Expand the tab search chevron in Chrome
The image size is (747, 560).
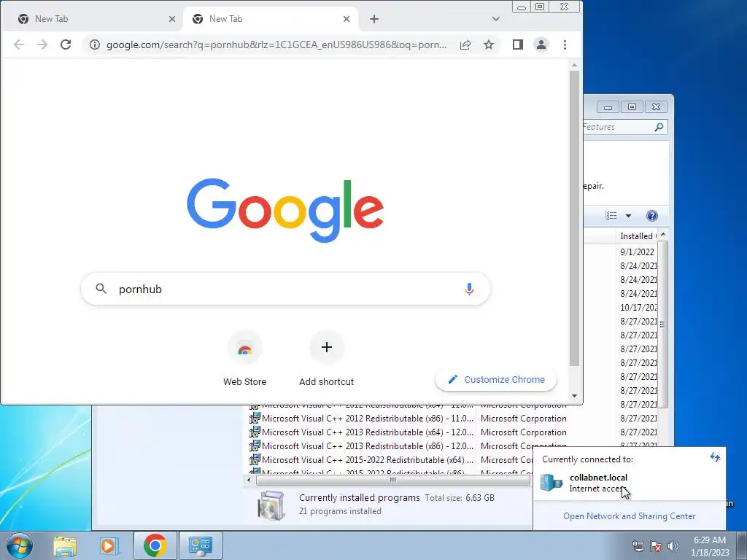(496, 19)
